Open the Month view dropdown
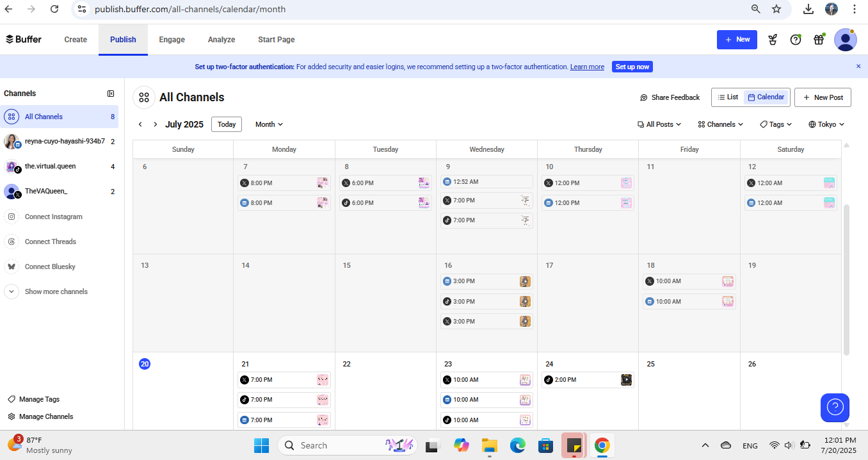Screen dimensions: 868x460 coord(269,124)
